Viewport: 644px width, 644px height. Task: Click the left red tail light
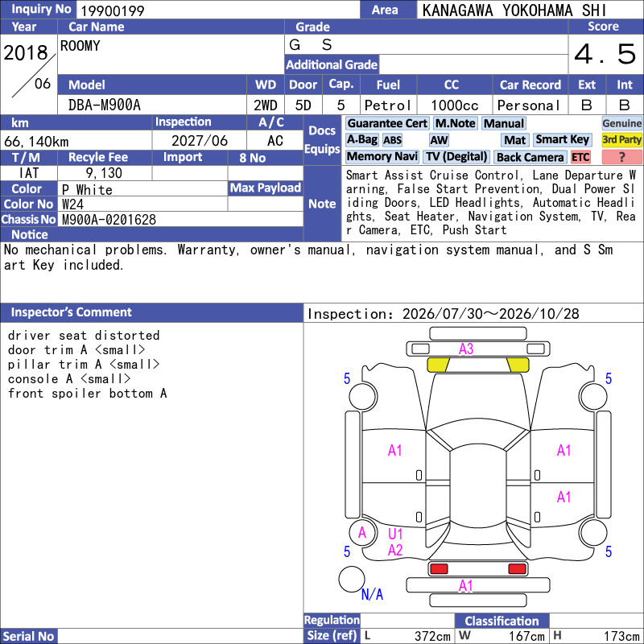coord(439,569)
